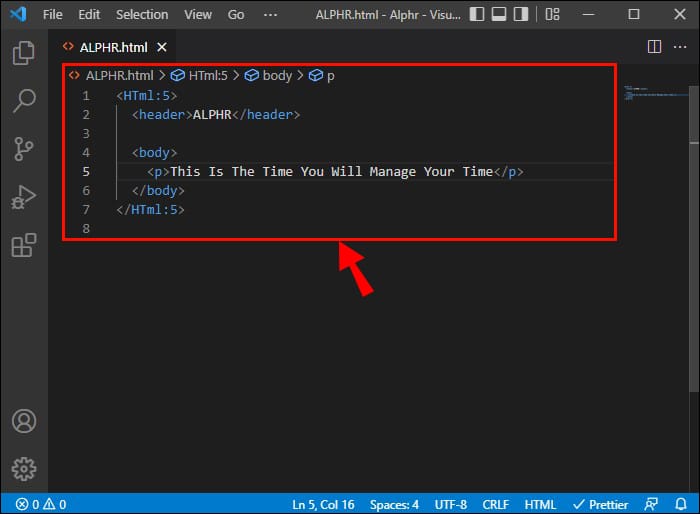Split the editor to the right

pyautogui.click(x=654, y=47)
